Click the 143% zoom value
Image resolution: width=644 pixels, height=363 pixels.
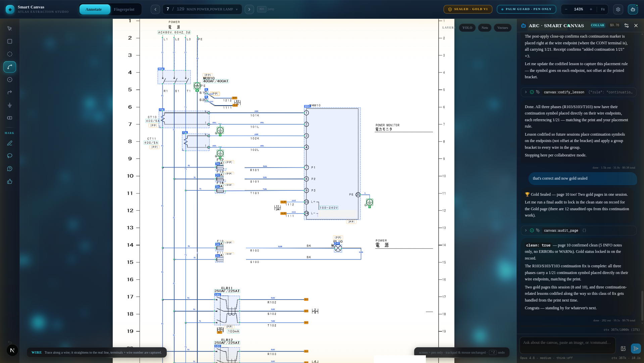point(579,9)
